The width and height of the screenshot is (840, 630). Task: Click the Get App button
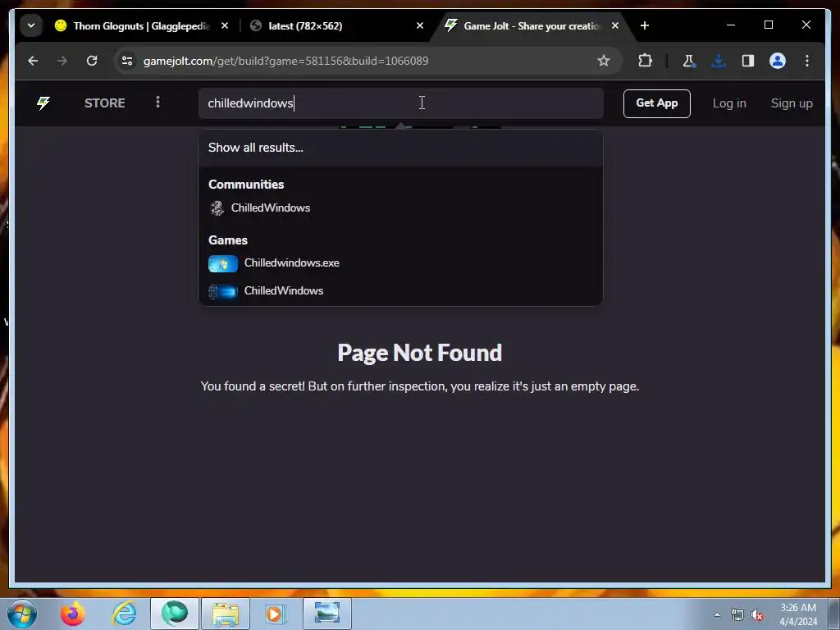(657, 103)
